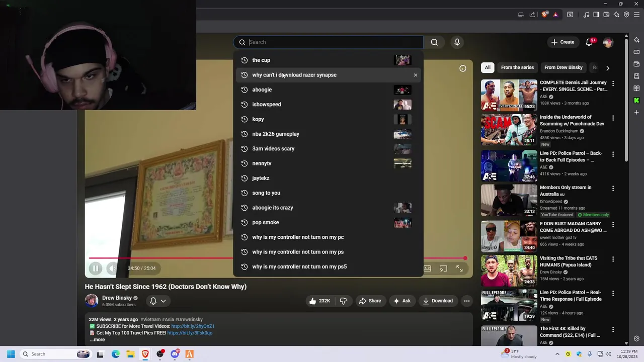
Task: Toggle notification bell for Drew Binsky
Action: 153,301
